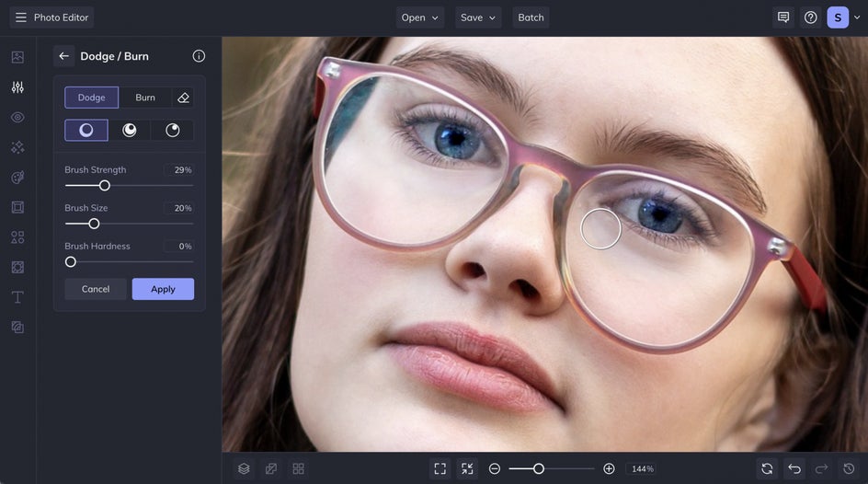Click the Batch button
The height and width of the screenshot is (484, 868).
click(531, 17)
